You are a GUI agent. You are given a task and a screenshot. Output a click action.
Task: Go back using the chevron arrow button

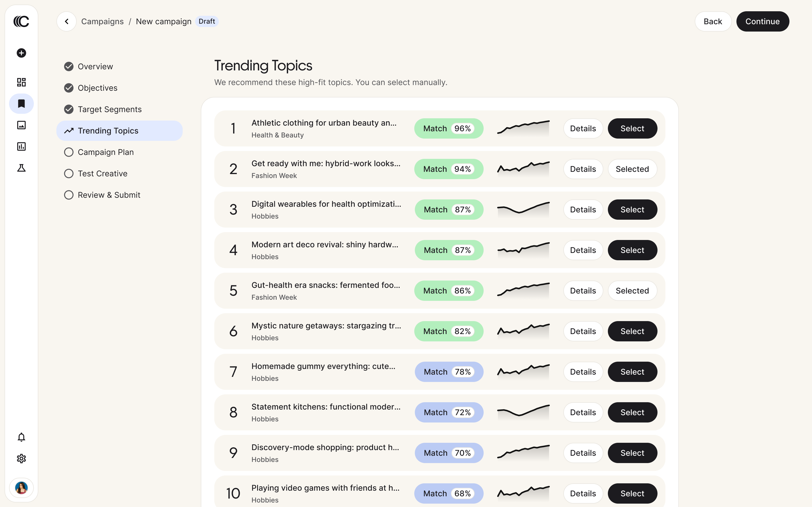(67, 21)
